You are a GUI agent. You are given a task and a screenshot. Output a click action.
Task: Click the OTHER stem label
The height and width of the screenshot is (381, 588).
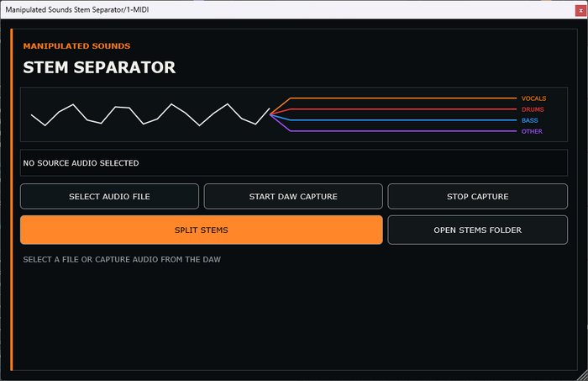tap(532, 131)
